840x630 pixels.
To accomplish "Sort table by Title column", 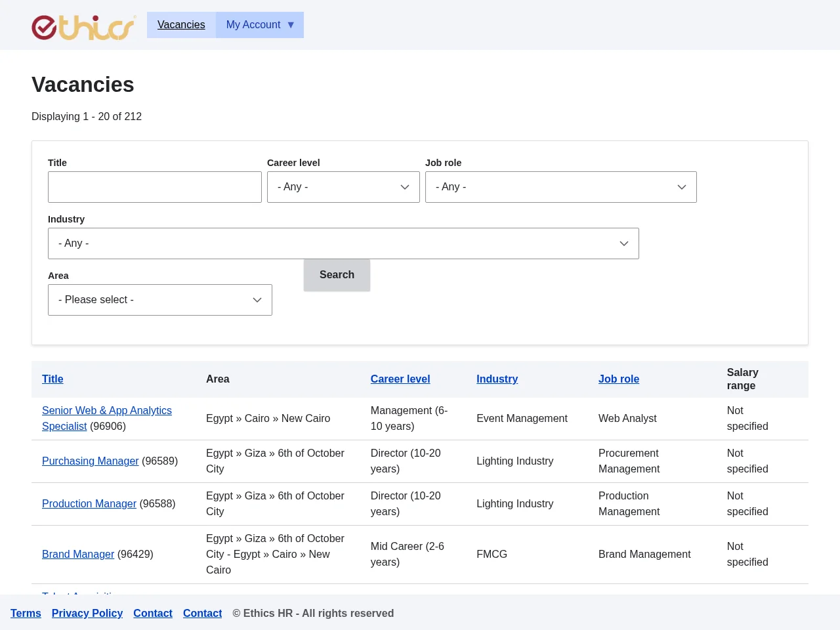I will 52,379.
